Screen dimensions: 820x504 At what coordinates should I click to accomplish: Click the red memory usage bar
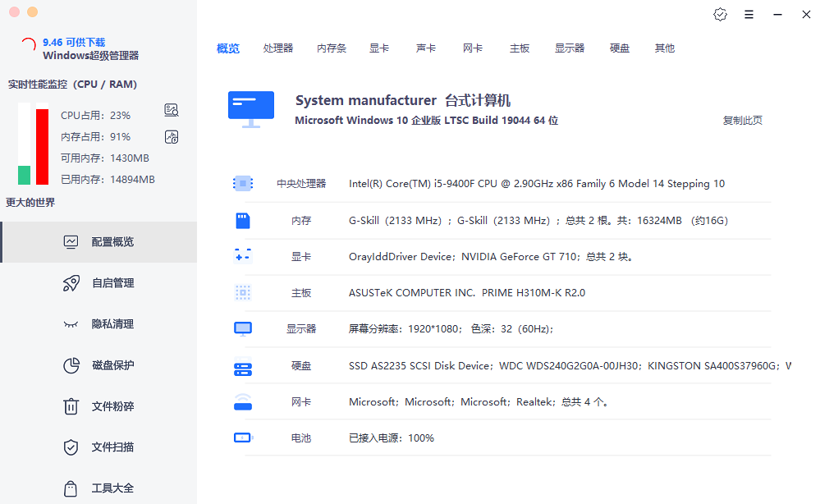pos(43,147)
